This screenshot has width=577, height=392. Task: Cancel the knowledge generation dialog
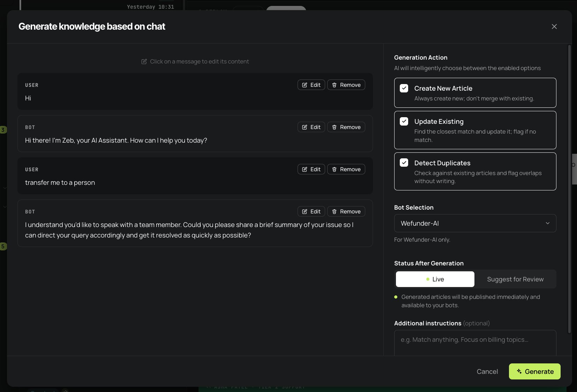point(487,371)
